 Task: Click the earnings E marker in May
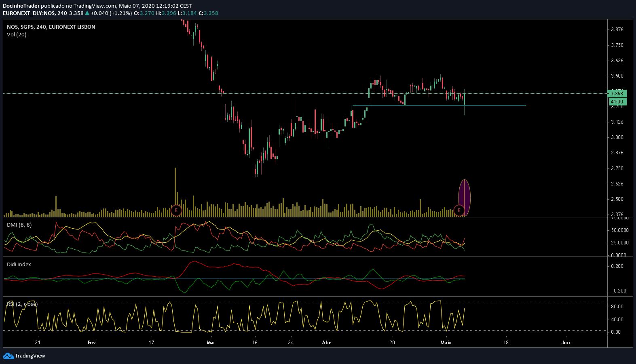tap(459, 210)
